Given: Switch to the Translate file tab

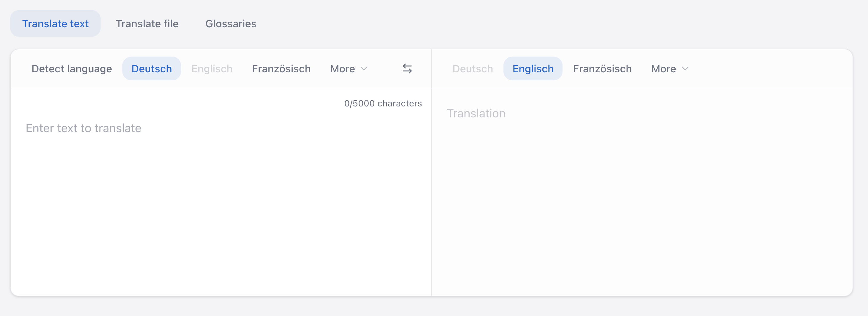Looking at the screenshot, I should (x=147, y=23).
